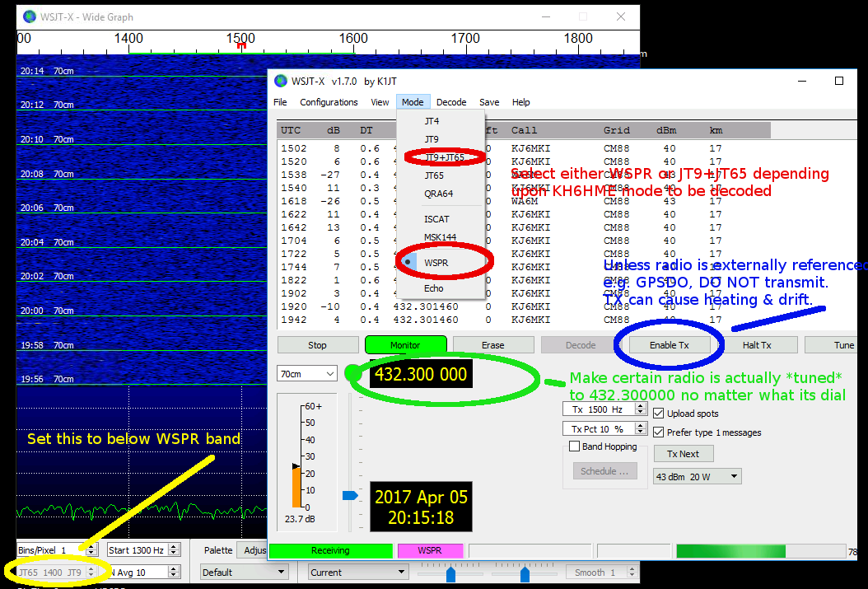Increase the Tx 1500 Hz spinner value
The width and height of the screenshot is (868, 589).
point(641,406)
